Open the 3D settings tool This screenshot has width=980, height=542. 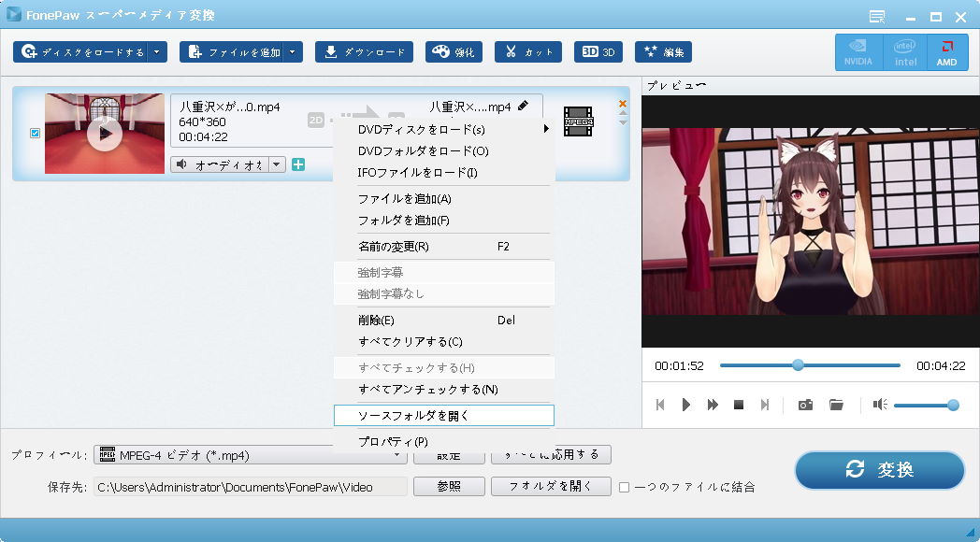[x=598, y=51]
